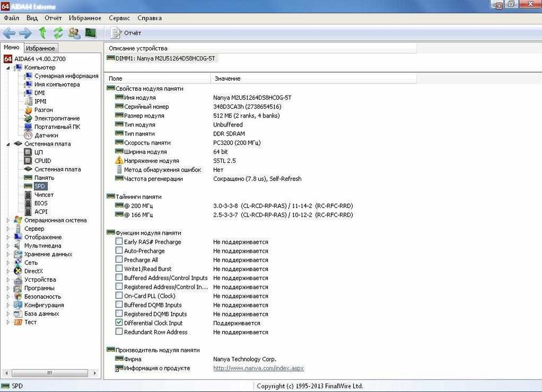The height and width of the screenshot is (392, 542).
Task: Select the Безопасность shield icon
Action: (18, 297)
